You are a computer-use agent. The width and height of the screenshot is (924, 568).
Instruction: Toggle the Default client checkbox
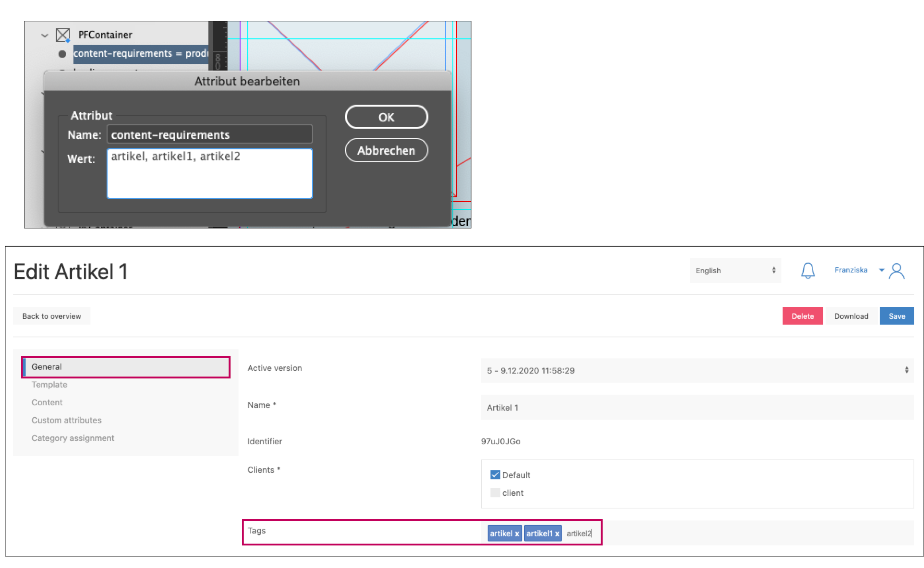pyautogui.click(x=495, y=475)
